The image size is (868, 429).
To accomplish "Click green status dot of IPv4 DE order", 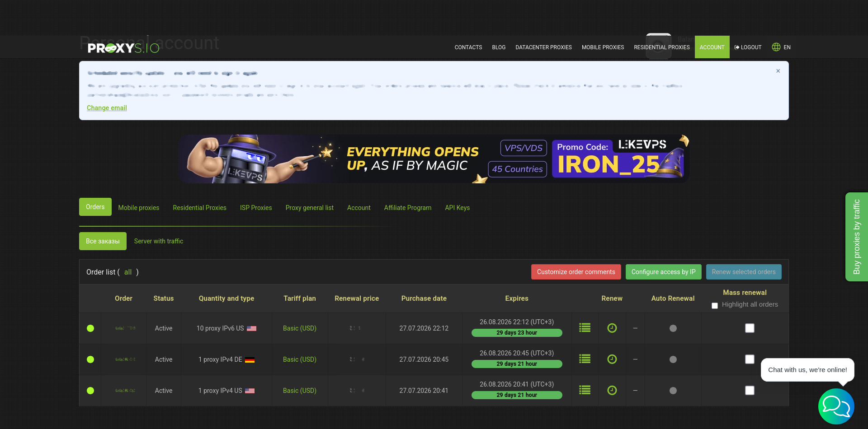I will point(90,359).
